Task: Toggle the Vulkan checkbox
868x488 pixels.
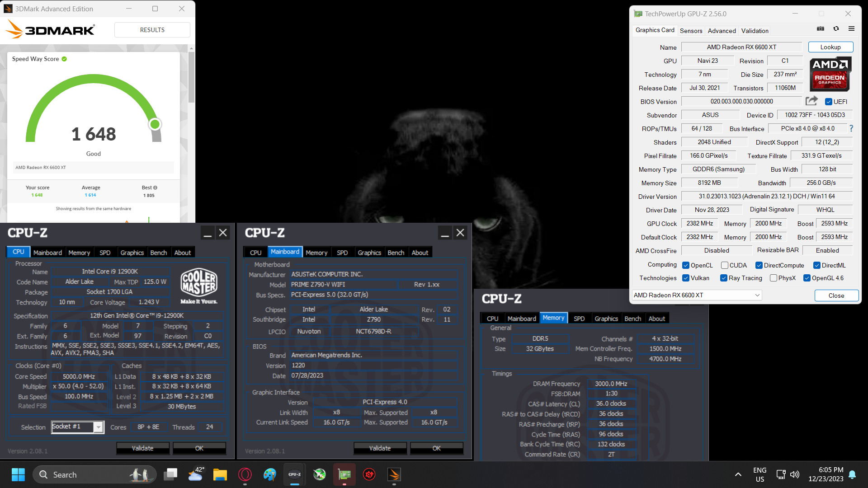Action: point(686,278)
